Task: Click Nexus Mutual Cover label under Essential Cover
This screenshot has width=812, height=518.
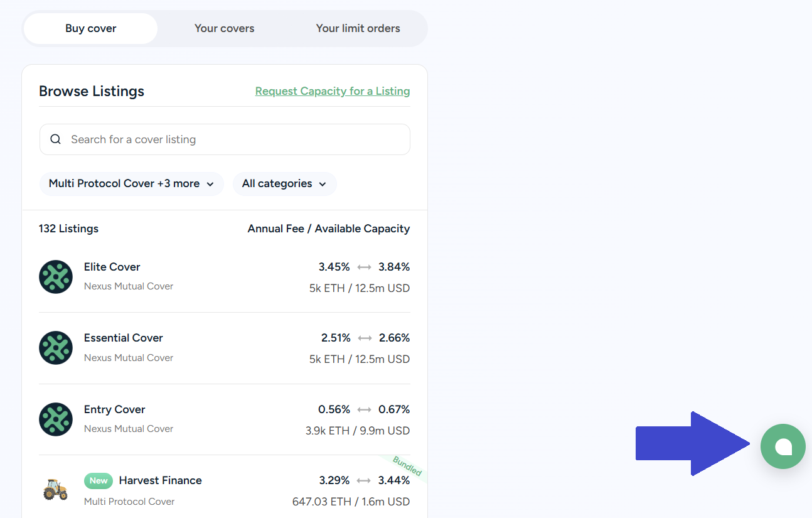Action: (x=129, y=358)
